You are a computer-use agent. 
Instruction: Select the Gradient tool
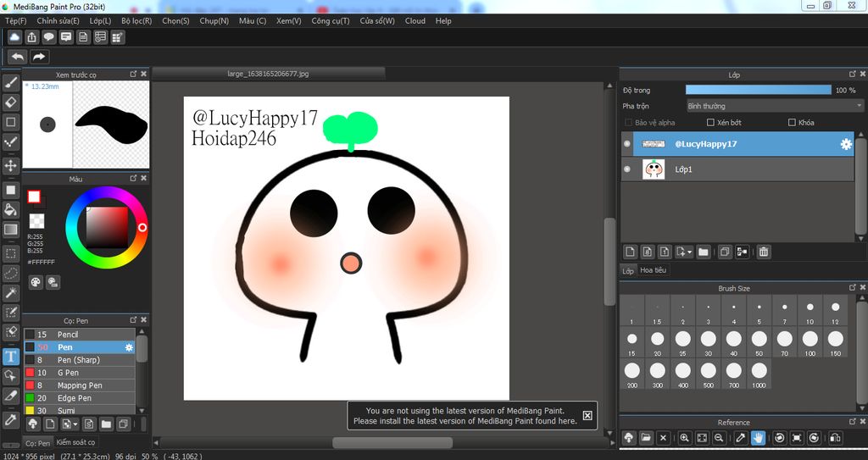click(x=10, y=230)
